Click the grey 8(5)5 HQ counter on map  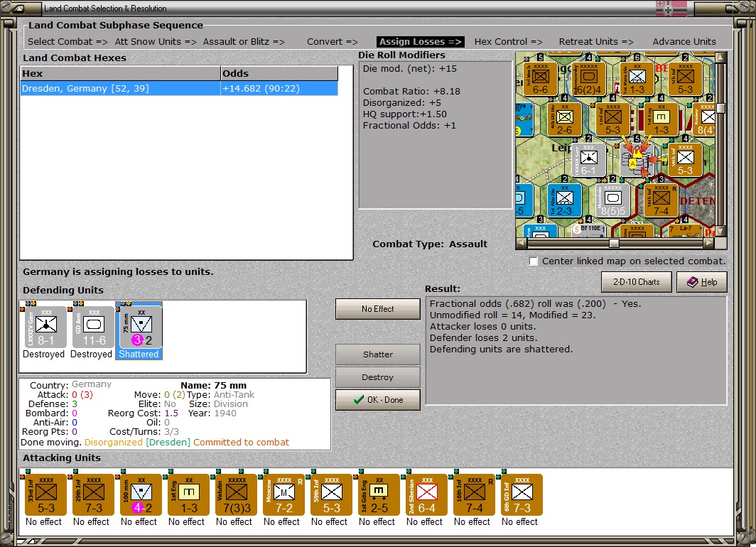612,200
